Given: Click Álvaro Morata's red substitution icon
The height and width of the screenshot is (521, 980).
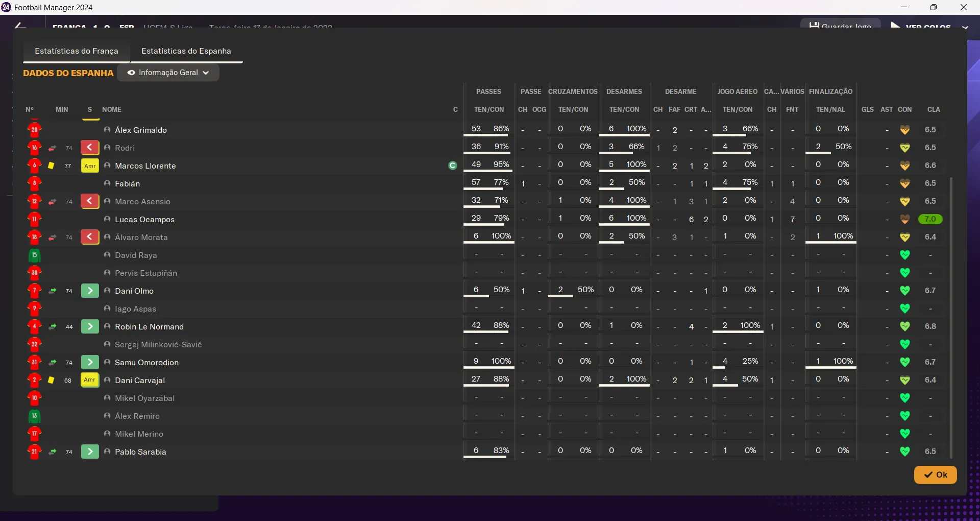Looking at the screenshot, I should point(90,237).
